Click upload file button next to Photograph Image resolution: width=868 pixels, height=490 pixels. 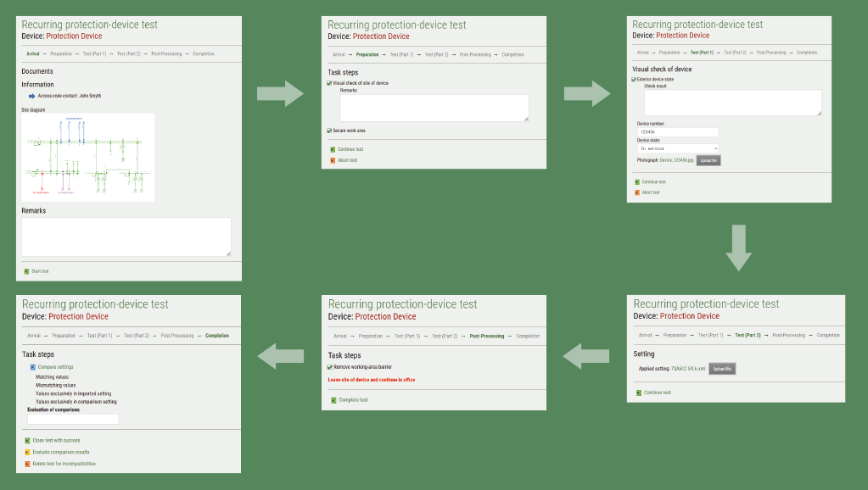[708, 159]
